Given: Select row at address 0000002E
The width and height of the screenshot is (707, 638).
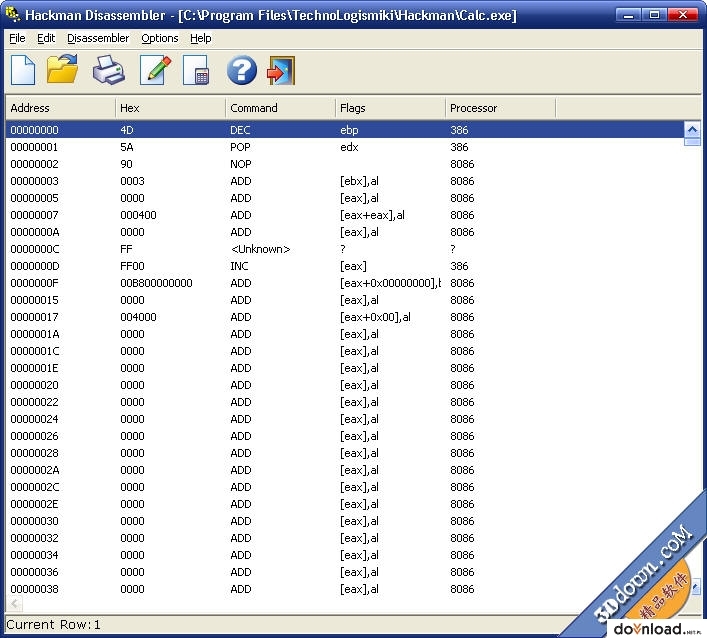Looking at the screenshot, I should pos(345,504).
